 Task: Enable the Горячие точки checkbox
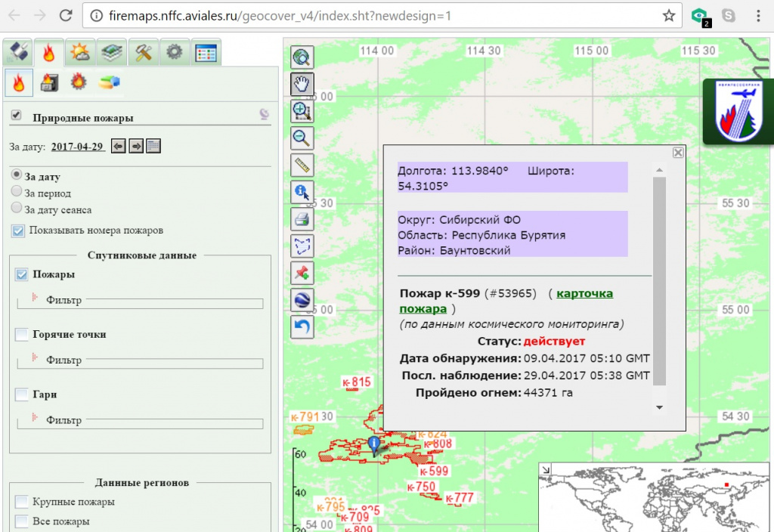(x=22, y=335)
